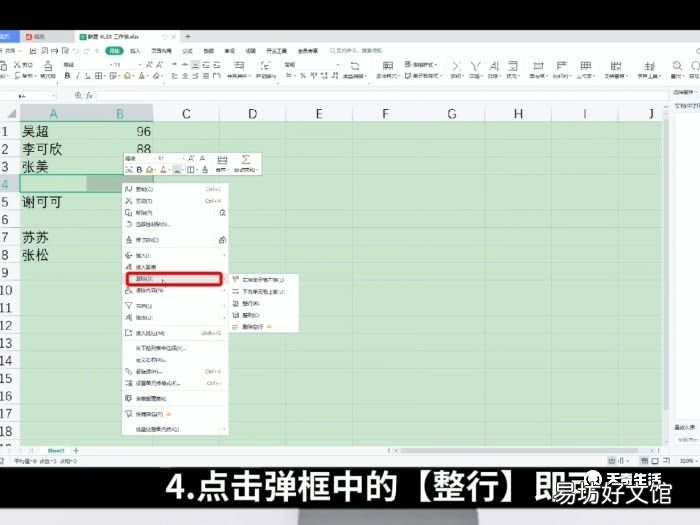Click Bold on the mini toolbar

click(x=139, y=170)
